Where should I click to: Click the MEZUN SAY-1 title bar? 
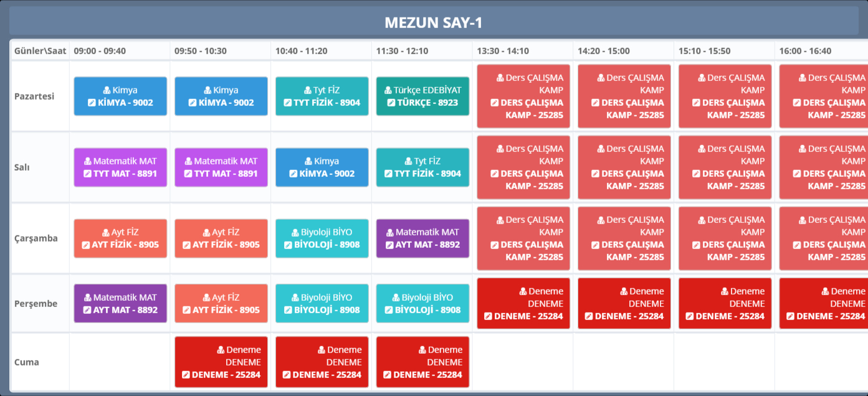coord(434,22)
